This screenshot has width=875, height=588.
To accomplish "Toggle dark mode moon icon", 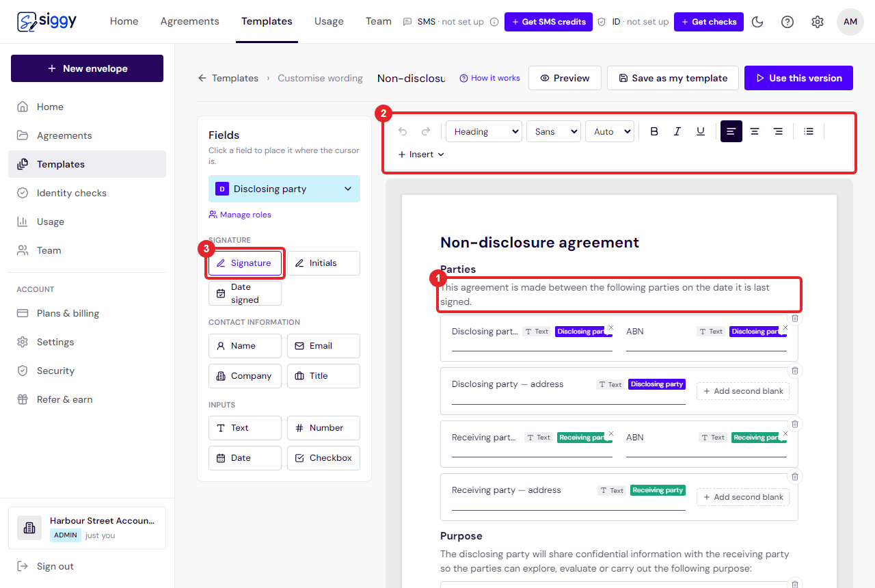I will tap(757, 22).
